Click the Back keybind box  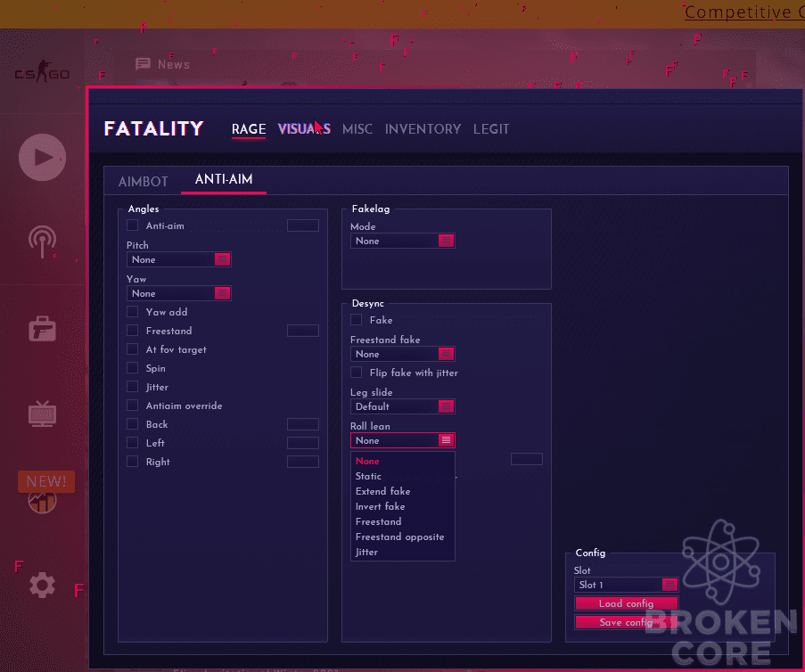pyautogui.click(x=303, y=424)
